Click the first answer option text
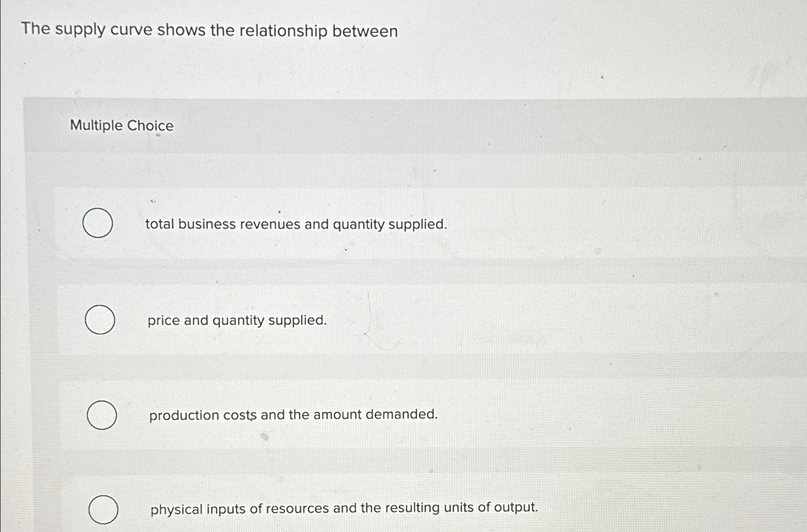Screen dimensions: 807x532 tap(296, 224)
